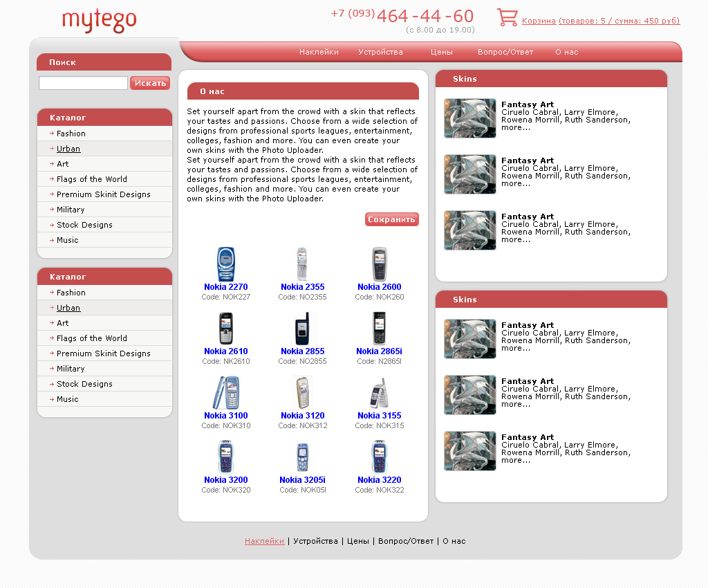Viewport: 708px width, 588px height.
Task: Open the Urban category in the catalog
Action: click(68, 148)
